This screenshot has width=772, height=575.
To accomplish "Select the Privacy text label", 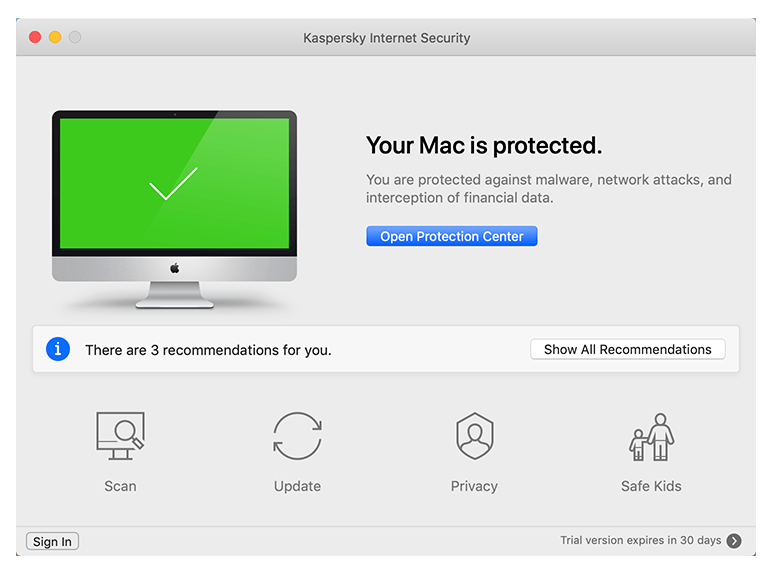I will [474, 486].
